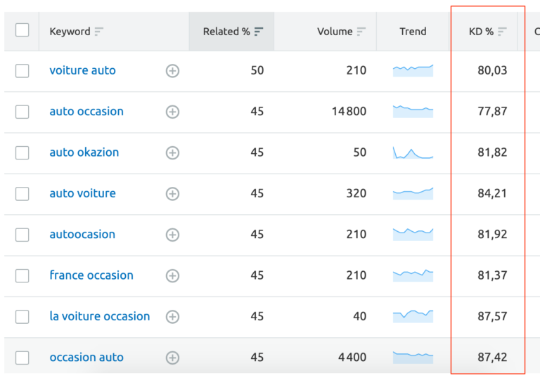Toggle the select-all checkbox in header
Screen dimensions: 540x392
pyautogui.click(x=22, y=30)
